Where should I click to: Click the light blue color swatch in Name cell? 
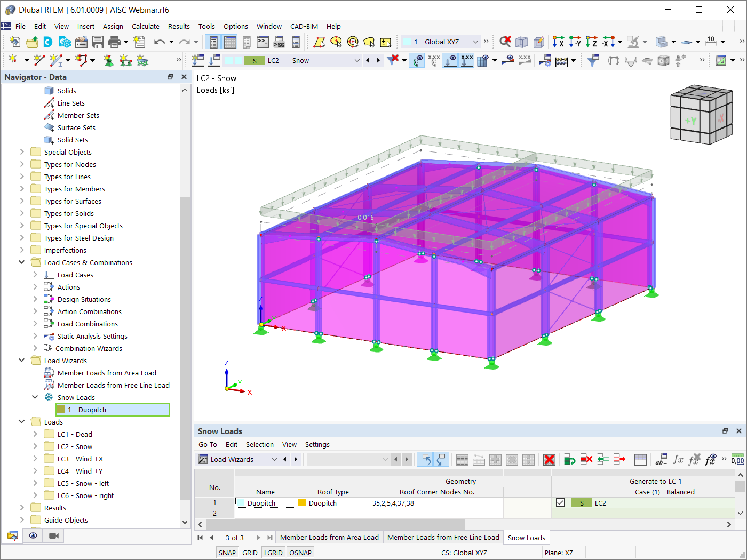[x=241, y=503]
